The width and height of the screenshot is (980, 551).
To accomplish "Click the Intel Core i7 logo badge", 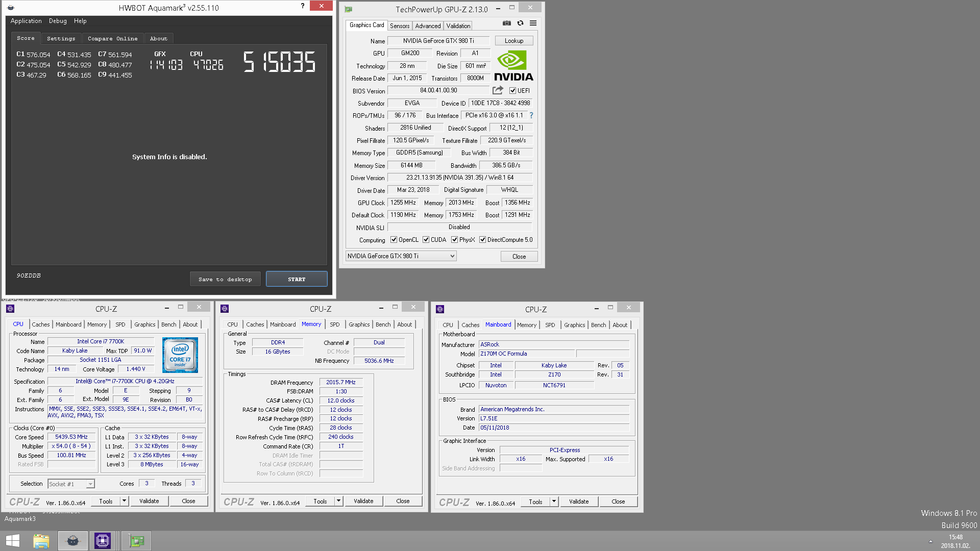I will 180,355.
